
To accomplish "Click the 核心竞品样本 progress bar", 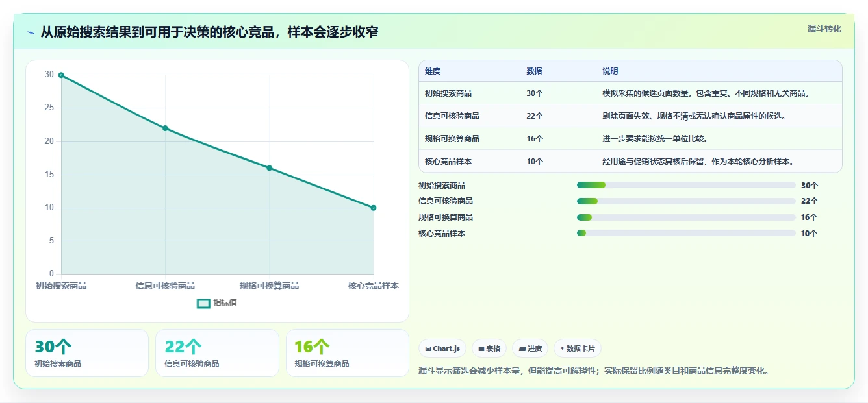I will coord(686,234).
